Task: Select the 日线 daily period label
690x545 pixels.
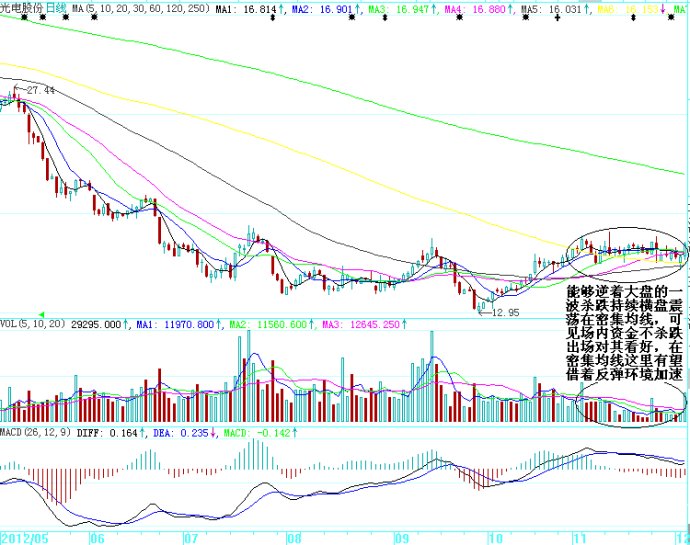Action: tap(56, 8)
